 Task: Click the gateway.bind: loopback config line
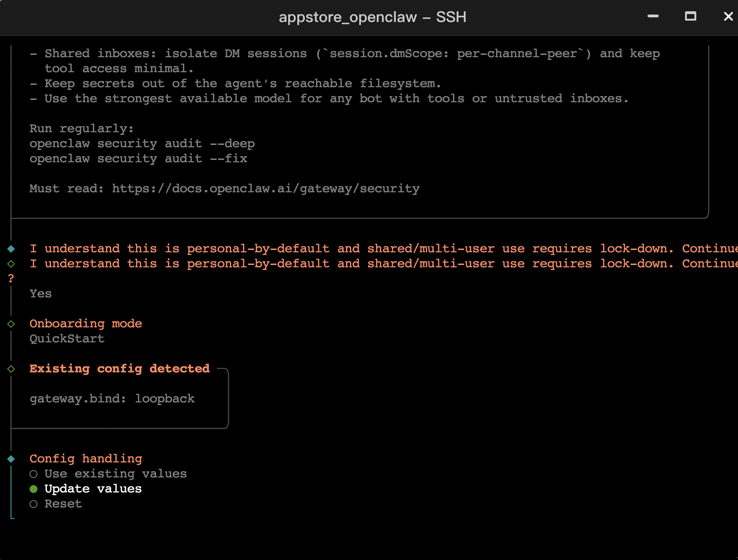[x=112, y=399]
